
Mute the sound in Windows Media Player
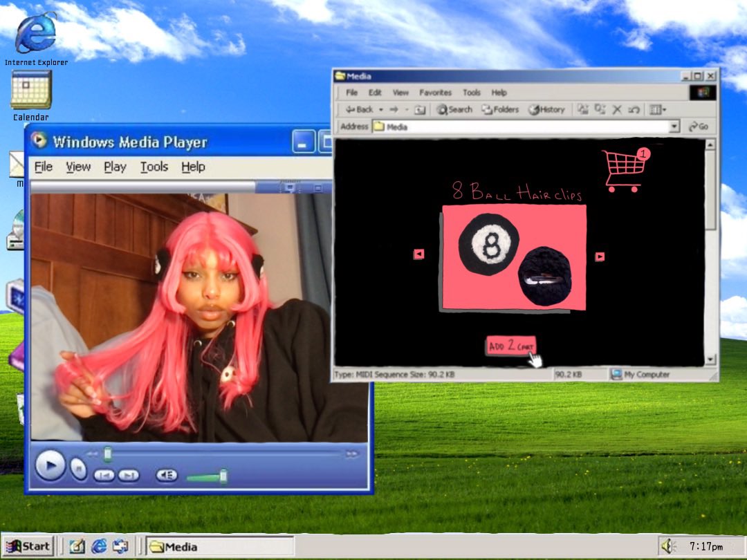(x=166, y=475)
